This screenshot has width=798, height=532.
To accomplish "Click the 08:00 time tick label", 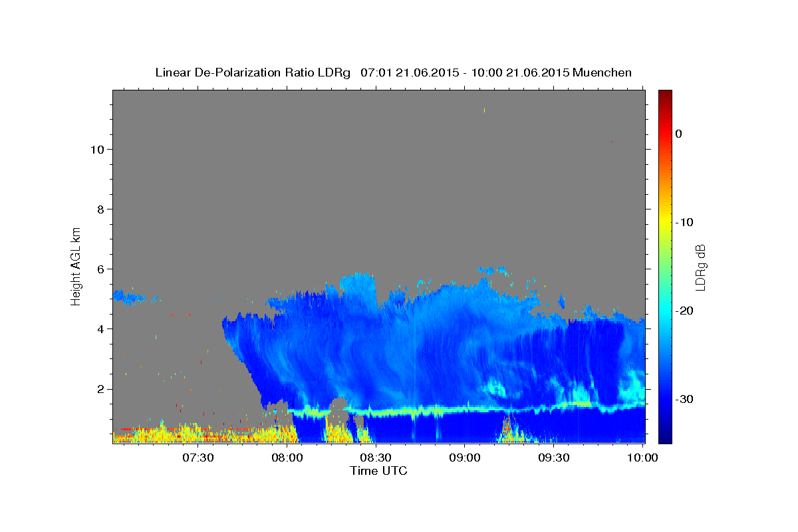I will coord(287,458).
